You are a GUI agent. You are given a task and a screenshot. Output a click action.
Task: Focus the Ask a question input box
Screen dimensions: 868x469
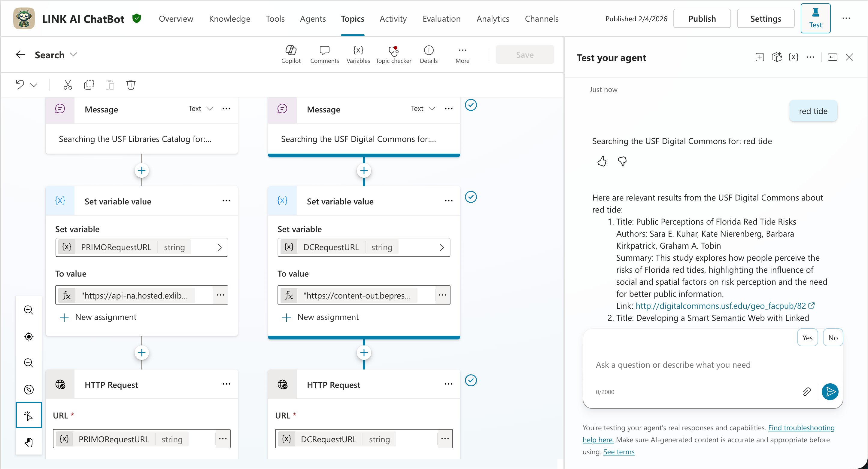pyautogui.click(x=712, y=365)
